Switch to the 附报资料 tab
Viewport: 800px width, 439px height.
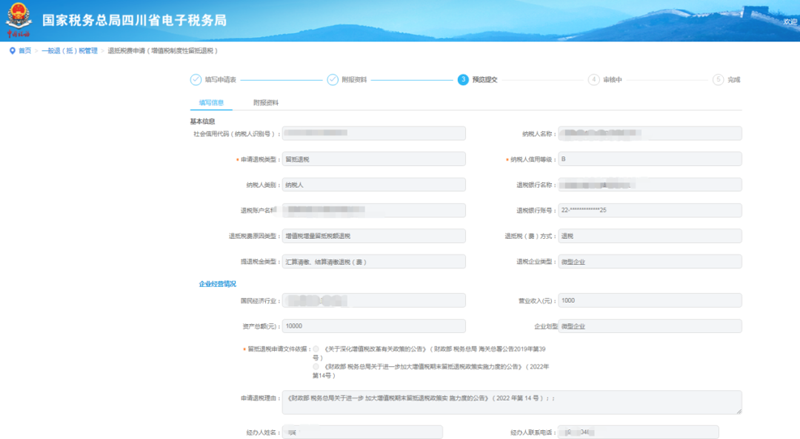265,102
